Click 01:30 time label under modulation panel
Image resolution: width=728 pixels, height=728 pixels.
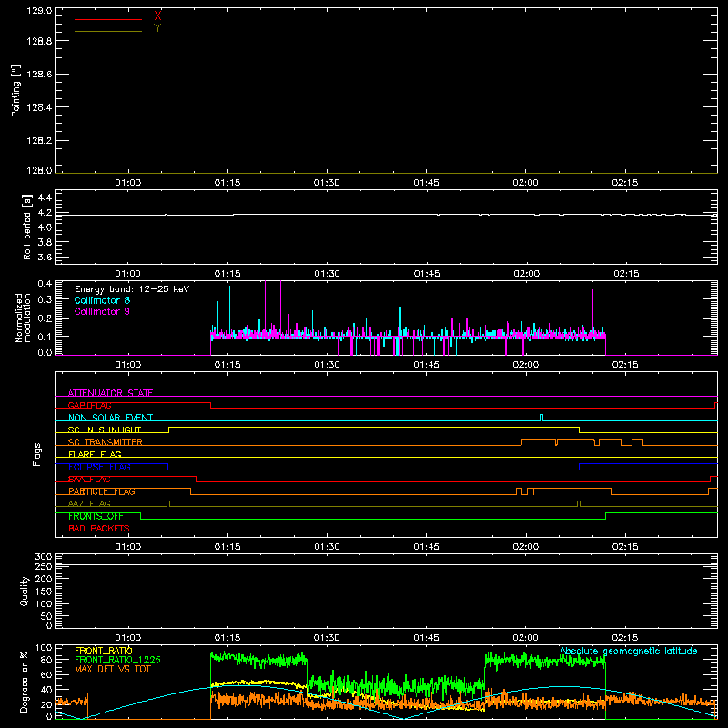click(327, 365)
